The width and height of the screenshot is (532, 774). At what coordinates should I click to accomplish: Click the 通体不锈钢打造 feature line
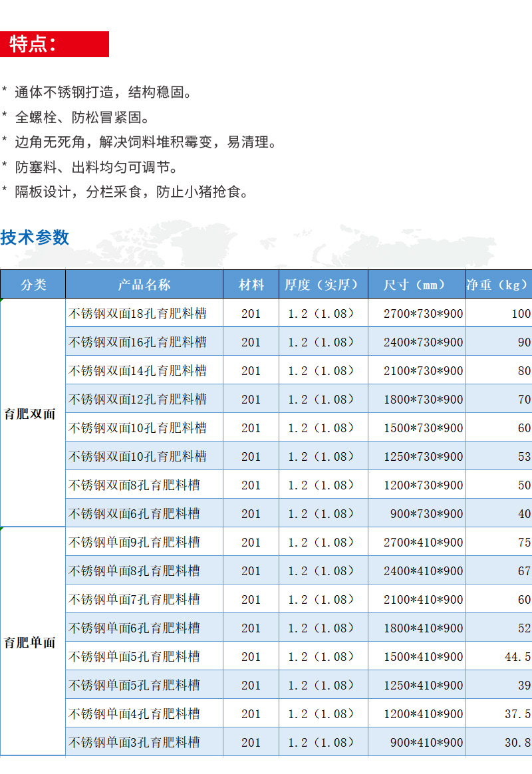[103, 92]
